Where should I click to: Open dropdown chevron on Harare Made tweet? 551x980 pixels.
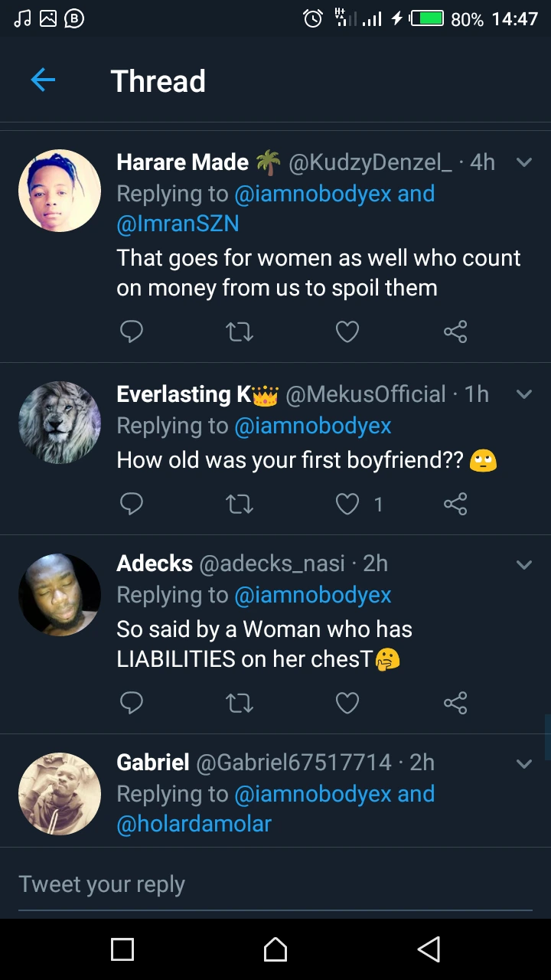[x=524, y=162]
